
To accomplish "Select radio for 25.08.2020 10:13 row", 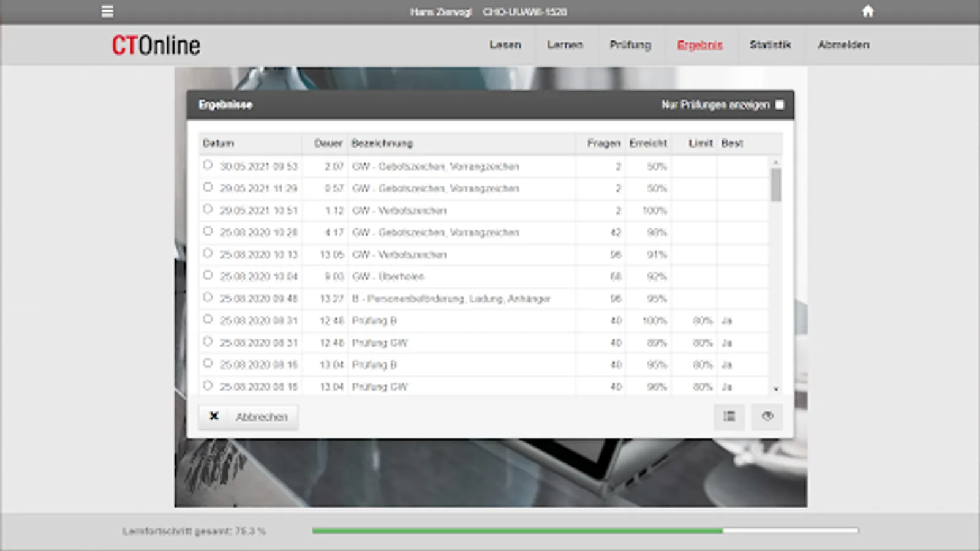I will pos(208,253).
